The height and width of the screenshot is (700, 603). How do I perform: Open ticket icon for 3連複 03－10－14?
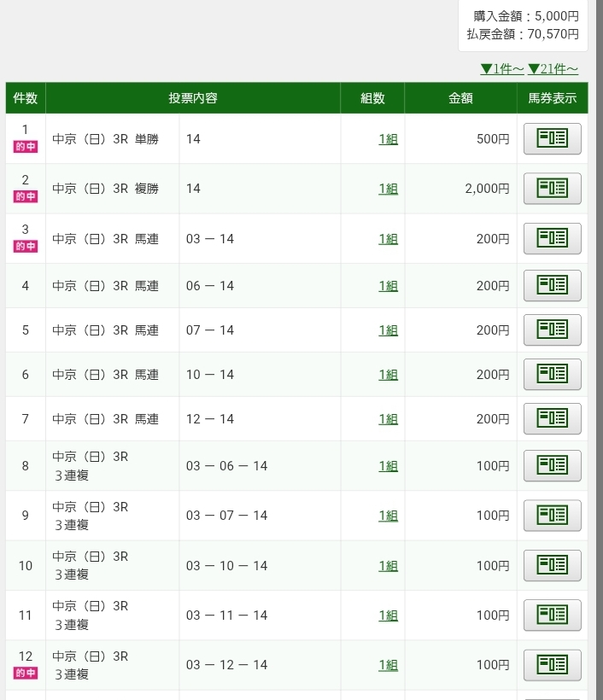tap(552, 566)
